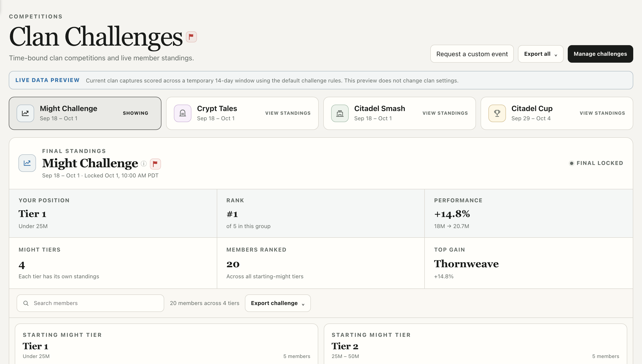Focus the Search members input field
The image size is (642, 364).
90,303
